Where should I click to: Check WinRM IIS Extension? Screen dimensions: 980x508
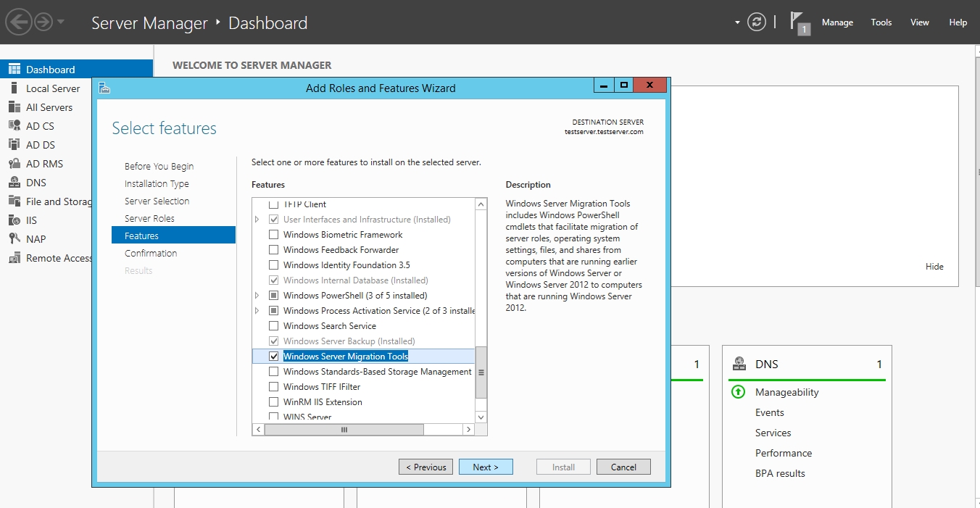pyautogui.click(x=273, y=402)
